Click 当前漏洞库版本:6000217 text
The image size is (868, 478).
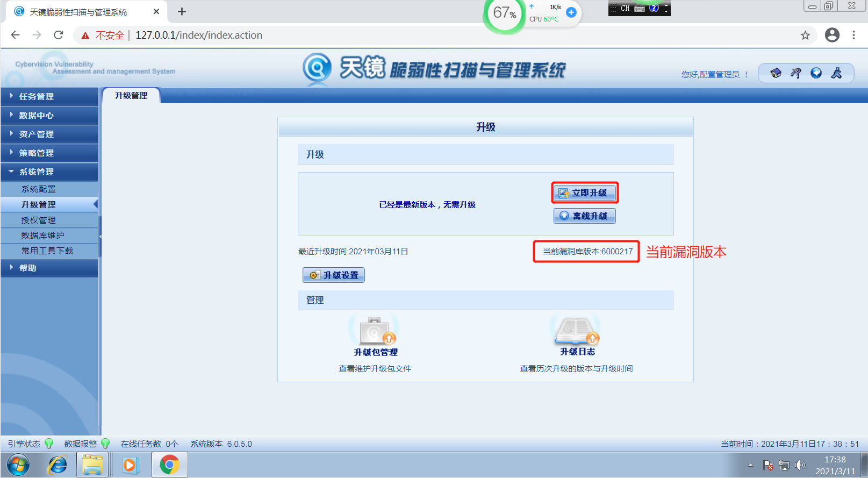tap(588, 252)
